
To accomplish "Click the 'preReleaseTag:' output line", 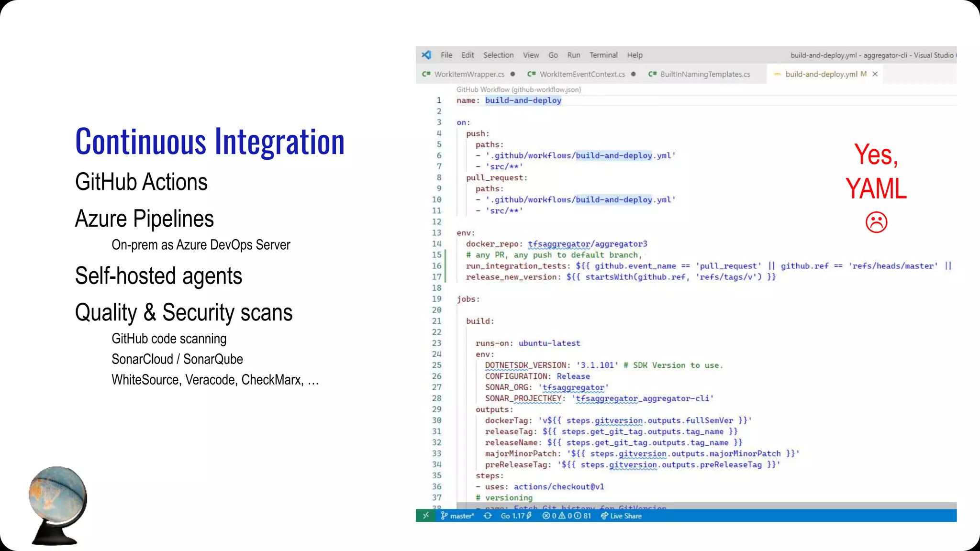I will point(633,464).
